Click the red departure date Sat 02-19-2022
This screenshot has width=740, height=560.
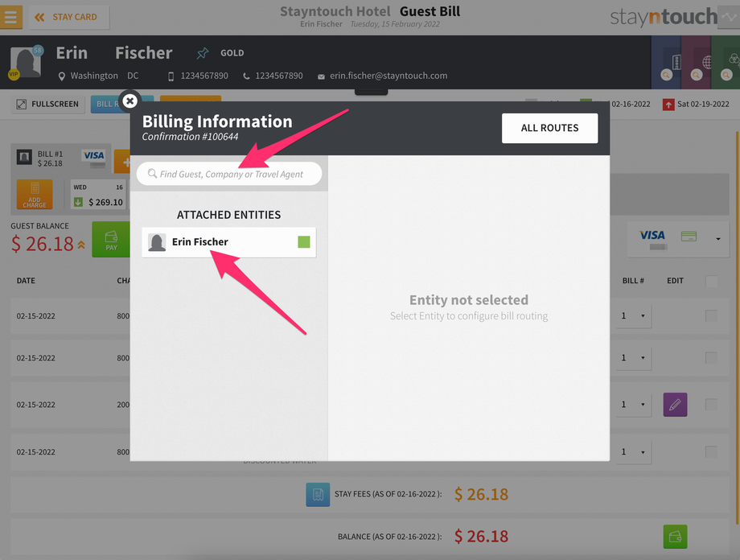pos(696,104)
